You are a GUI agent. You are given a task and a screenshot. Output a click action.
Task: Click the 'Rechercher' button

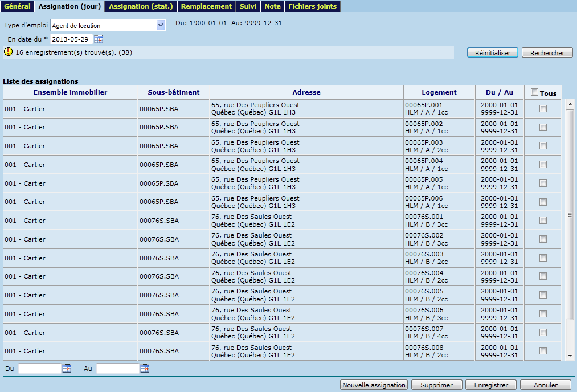[547, 53]
